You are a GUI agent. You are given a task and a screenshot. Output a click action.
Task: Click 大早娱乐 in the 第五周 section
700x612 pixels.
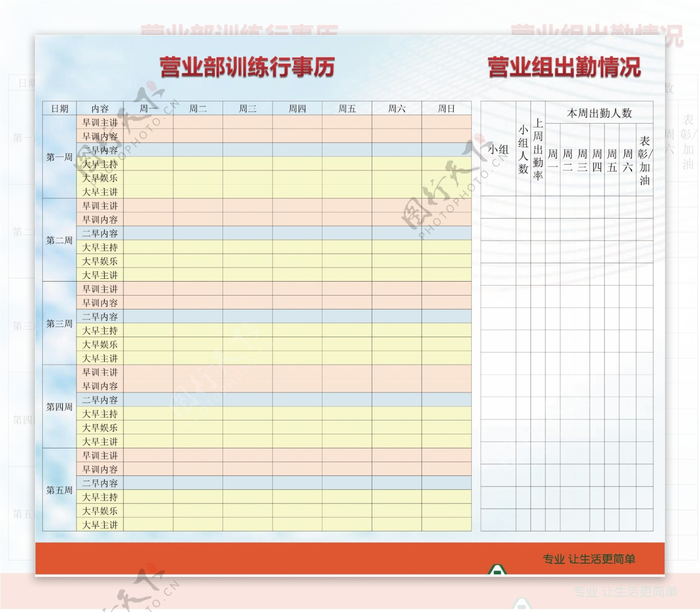coord(100,510)
